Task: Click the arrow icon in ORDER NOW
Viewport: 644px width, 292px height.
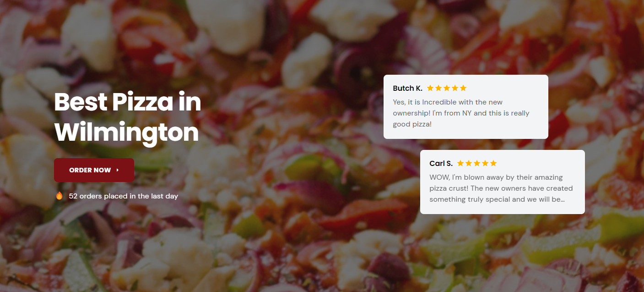Action: [118, 170]
